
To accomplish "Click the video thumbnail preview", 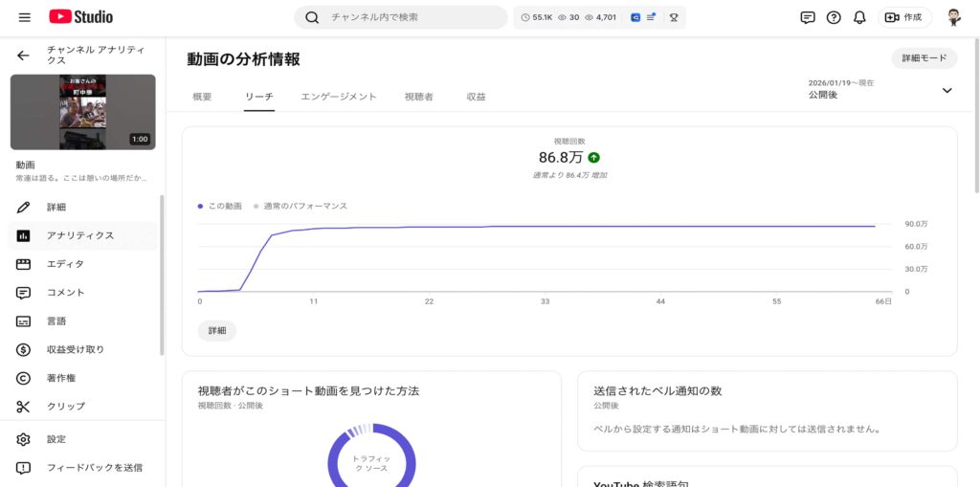I will tap(82, 112).
